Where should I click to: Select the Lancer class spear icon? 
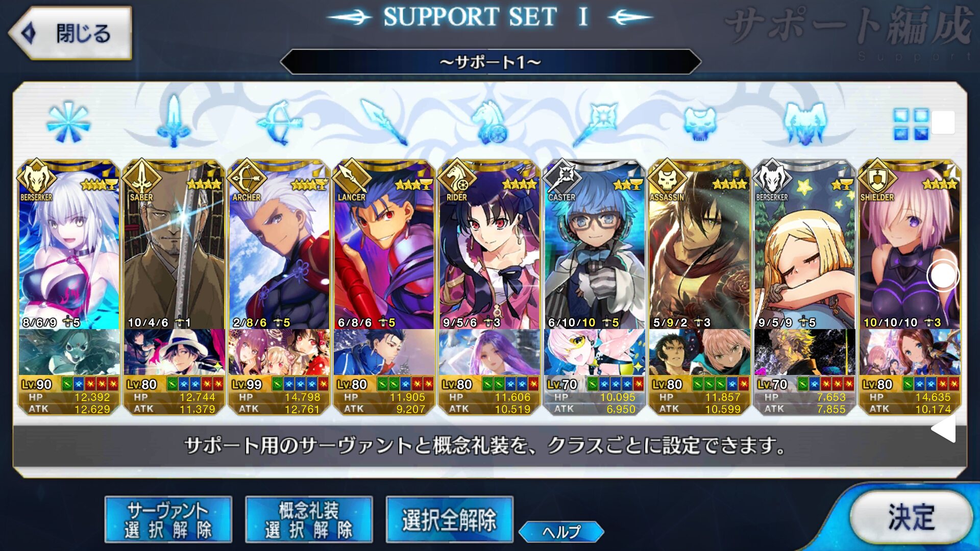click(385, 122)
